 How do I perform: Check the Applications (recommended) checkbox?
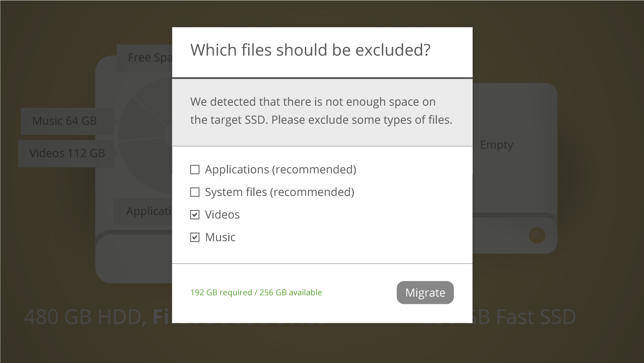(x=195, y=170)
